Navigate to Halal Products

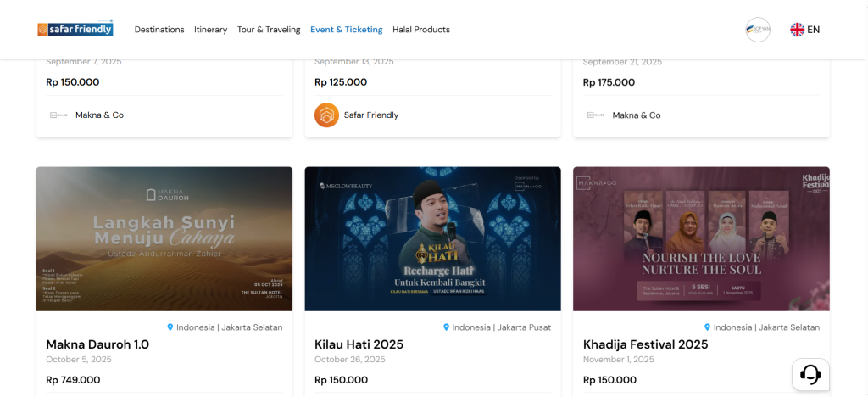pyautogui.click(x=421, y=30)
